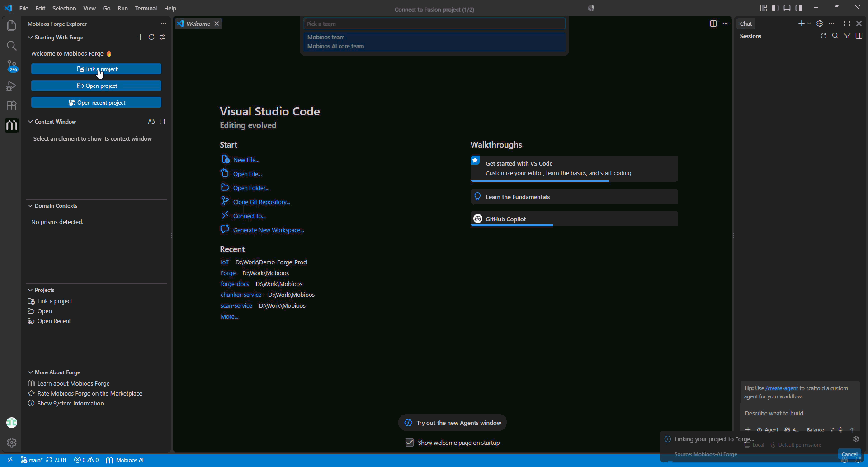Click the blue Open project button
This screenshot has width=868, height=467.
tap(96, 86)
